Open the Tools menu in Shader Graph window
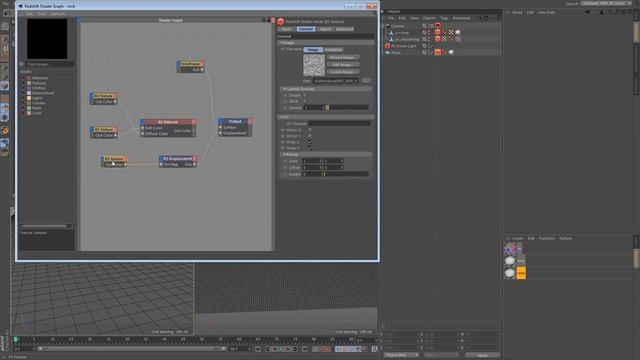The image size is (640, 360). [x=42, y=13]
